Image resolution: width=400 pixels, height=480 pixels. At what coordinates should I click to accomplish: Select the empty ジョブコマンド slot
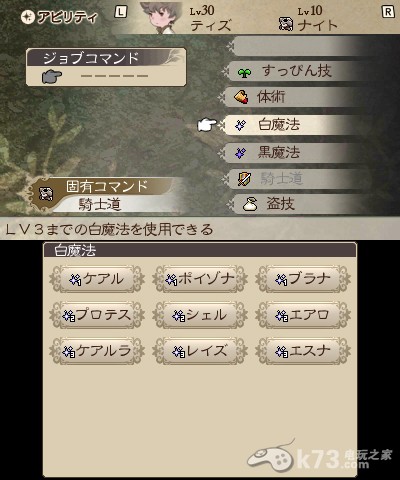point(106,76)
